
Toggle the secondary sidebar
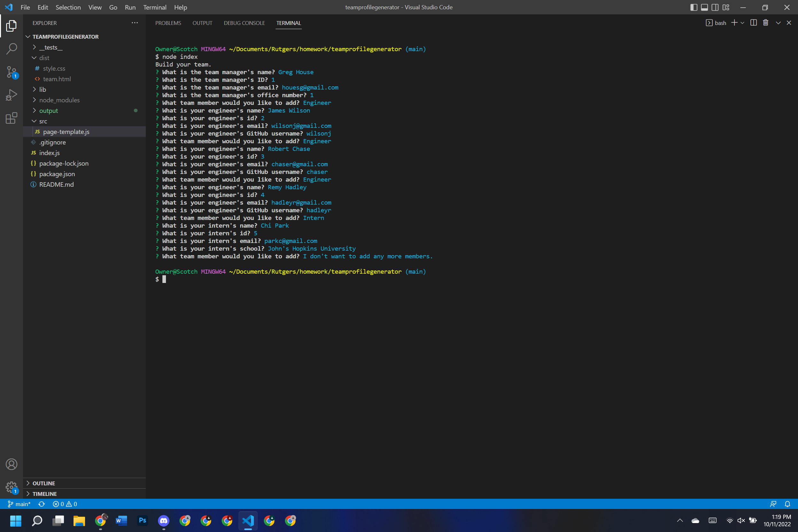(x=715, y=7)
